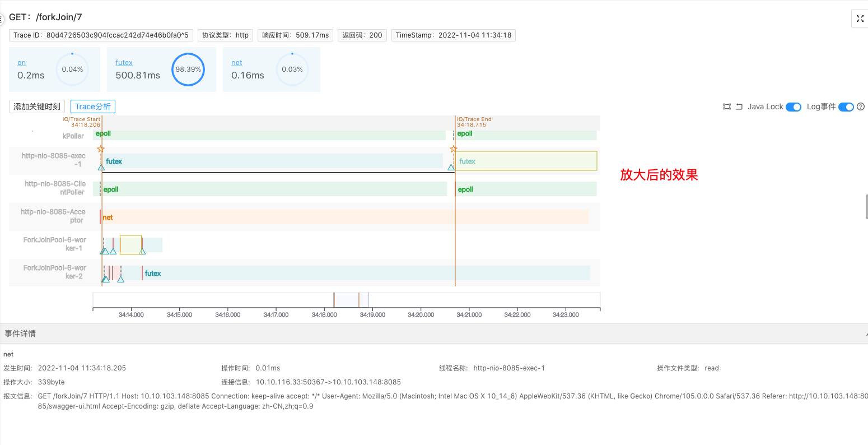Image resolution: width=868 pixels, height=445 pixels.
Task: Click the reset/undo zoom arrow icon
Action: click(739, 106)
